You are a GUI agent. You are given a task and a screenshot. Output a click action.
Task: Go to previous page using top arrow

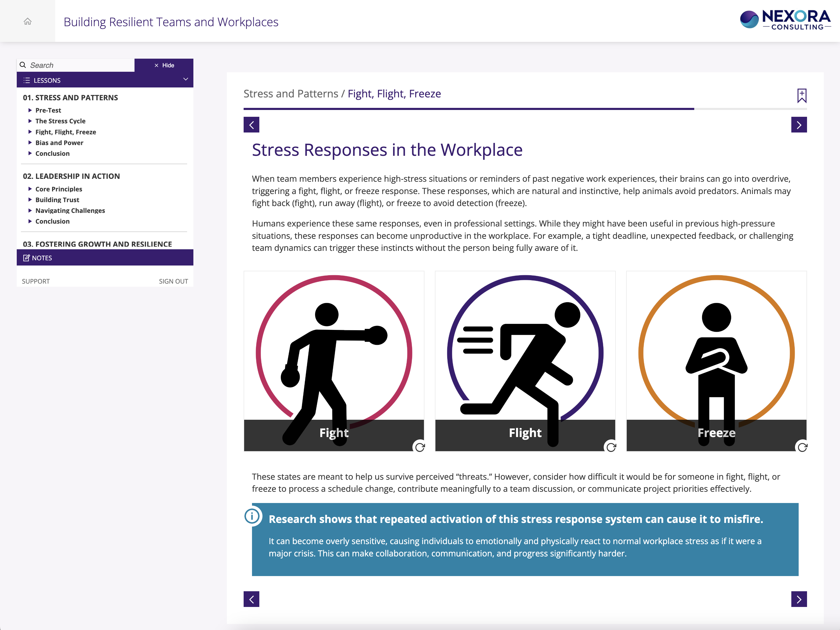pyautogui.click(x=251, y=125)
